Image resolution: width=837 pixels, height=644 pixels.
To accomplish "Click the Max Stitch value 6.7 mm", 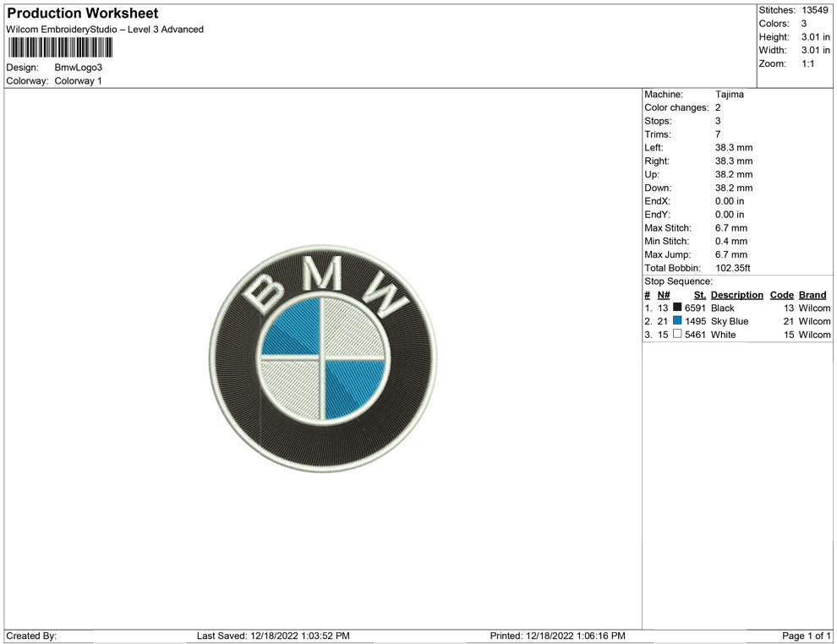I will 730,228.
